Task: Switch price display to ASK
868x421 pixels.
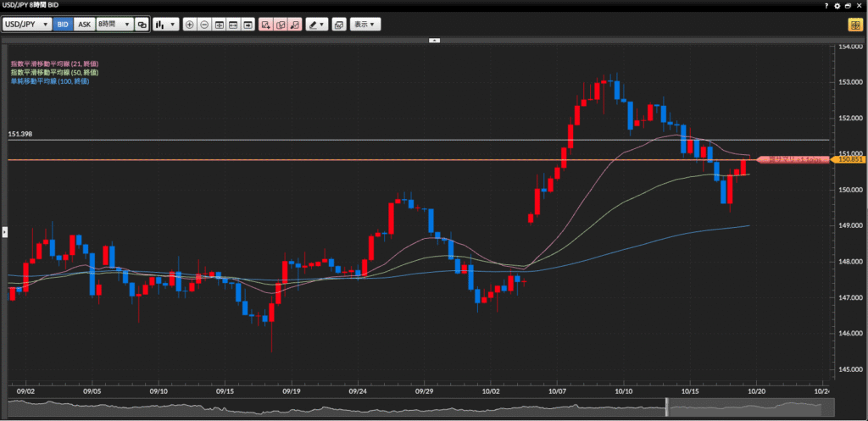Action: pyautogui.click(x=84, y=25)
